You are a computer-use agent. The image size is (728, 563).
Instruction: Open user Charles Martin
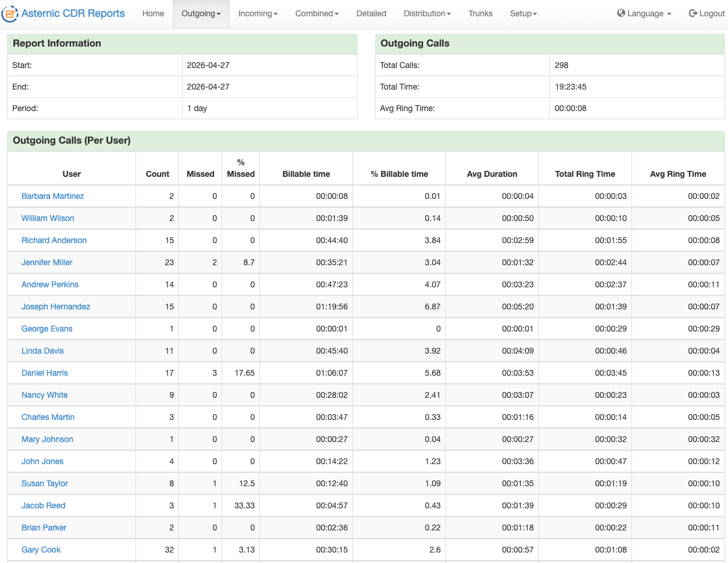[x=48, y=417]
